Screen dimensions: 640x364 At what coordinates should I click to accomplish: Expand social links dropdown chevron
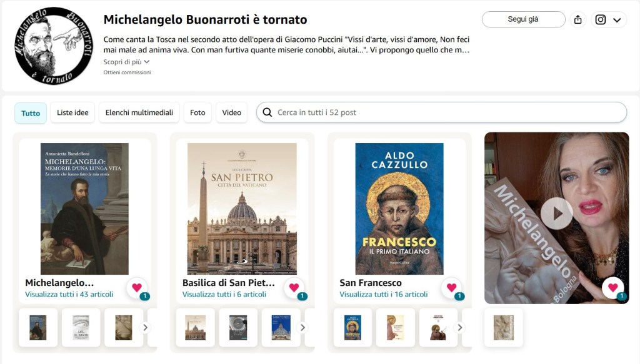coord(617,20)
